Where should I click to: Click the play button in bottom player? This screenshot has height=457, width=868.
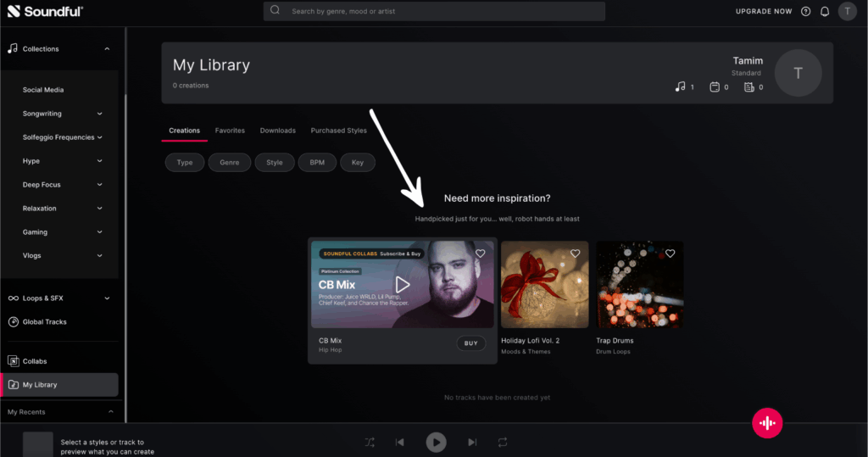436,442
